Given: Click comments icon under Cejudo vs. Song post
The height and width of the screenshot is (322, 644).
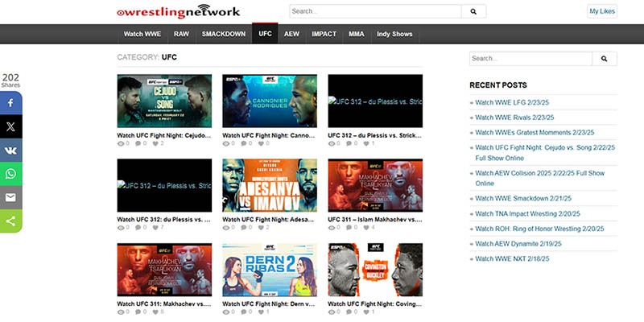Looking at the screenshot, I should (x=138, y=143).
